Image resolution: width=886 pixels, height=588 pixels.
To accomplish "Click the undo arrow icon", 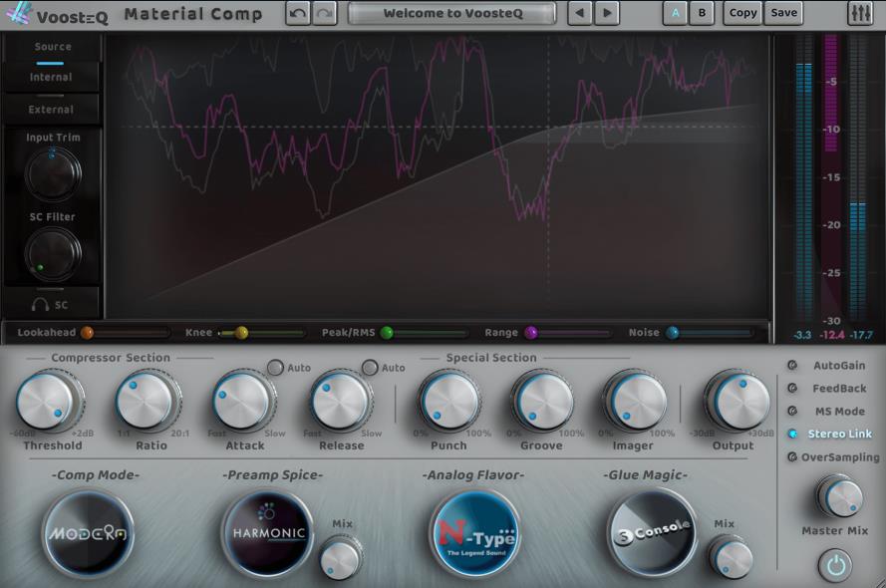I will (x=297, y=13).
